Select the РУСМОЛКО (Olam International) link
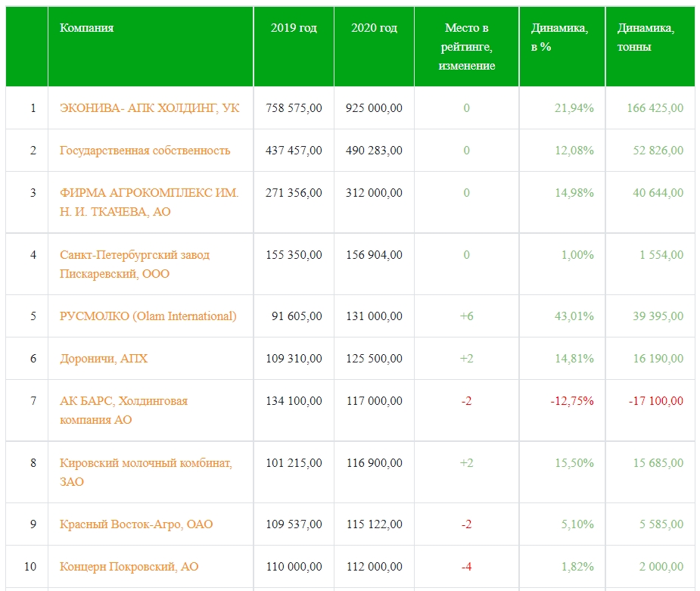The height and width of the screenshot is (591, 700). 148,316
